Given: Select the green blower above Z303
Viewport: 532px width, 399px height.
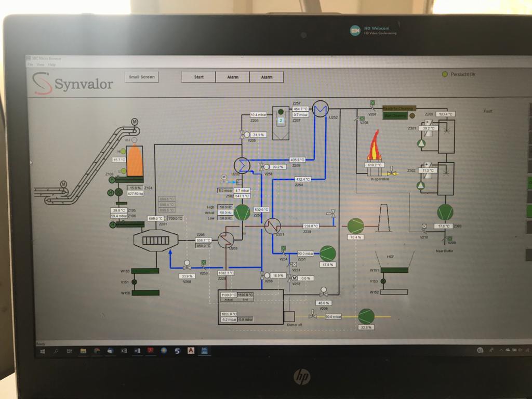Looking at the screenshot, I should click(x=445, y=211).
